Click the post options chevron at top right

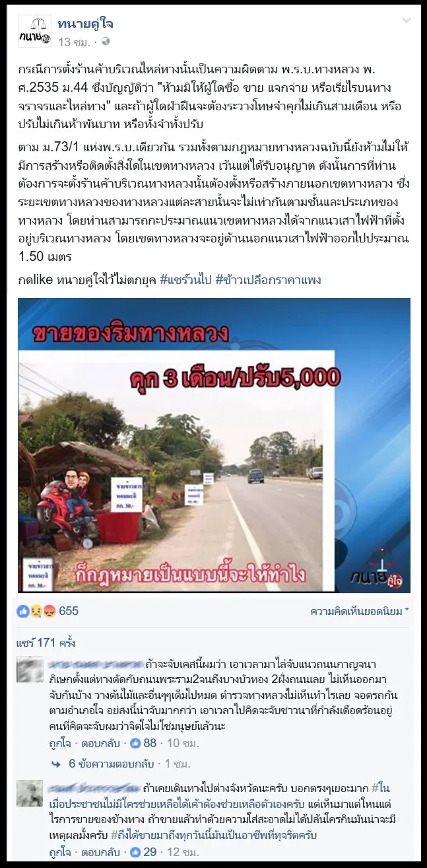407,21
